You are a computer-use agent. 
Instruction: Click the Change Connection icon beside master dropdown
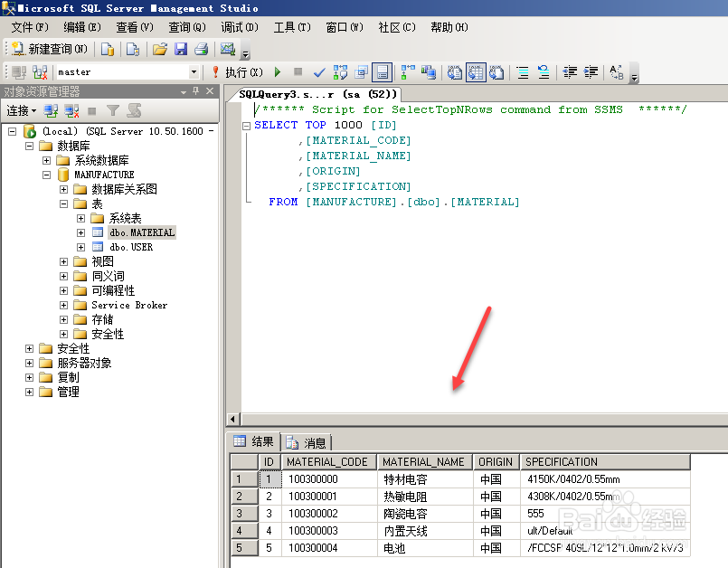coord(40,72)
